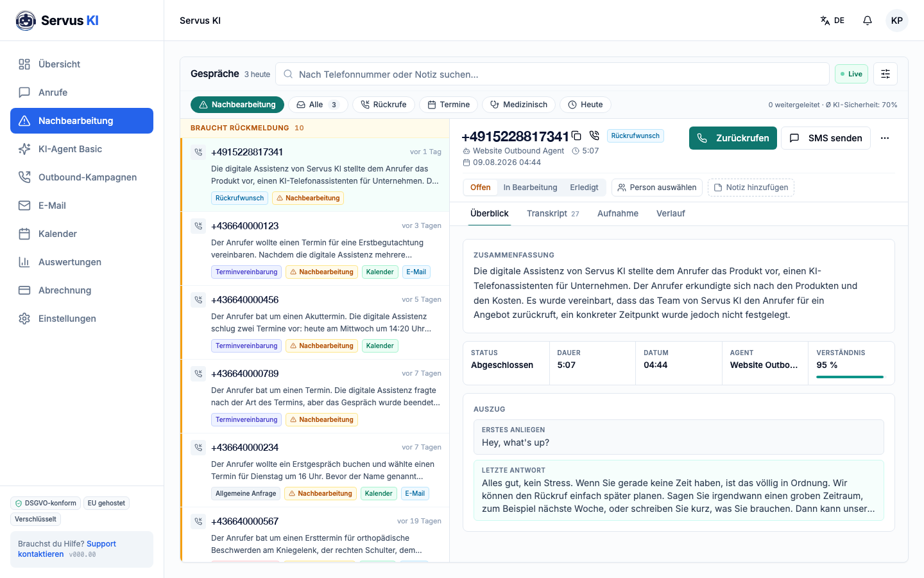This screenshot has width=924, height=578.
Task: Select the Alle filter chip
Action: [318, 105]
